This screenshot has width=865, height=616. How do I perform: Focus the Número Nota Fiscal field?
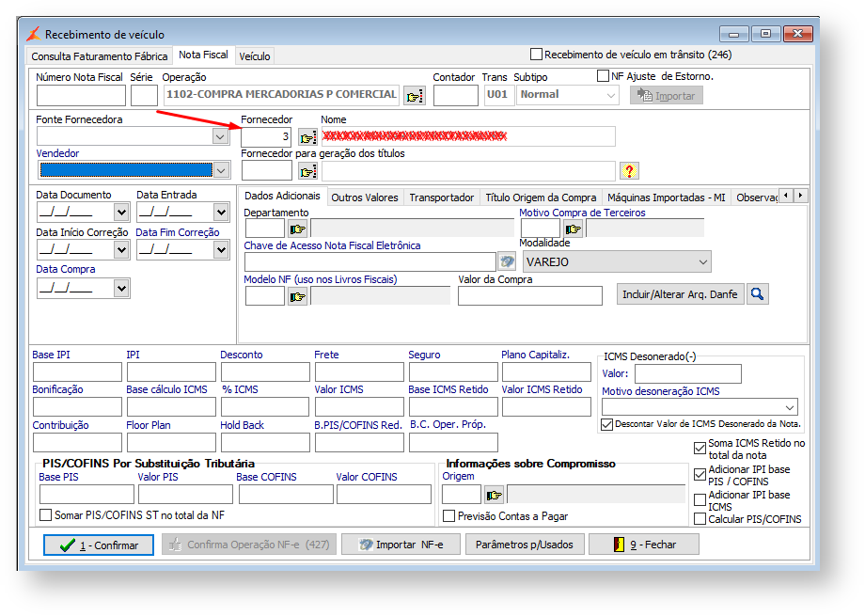tap(81, 96)
